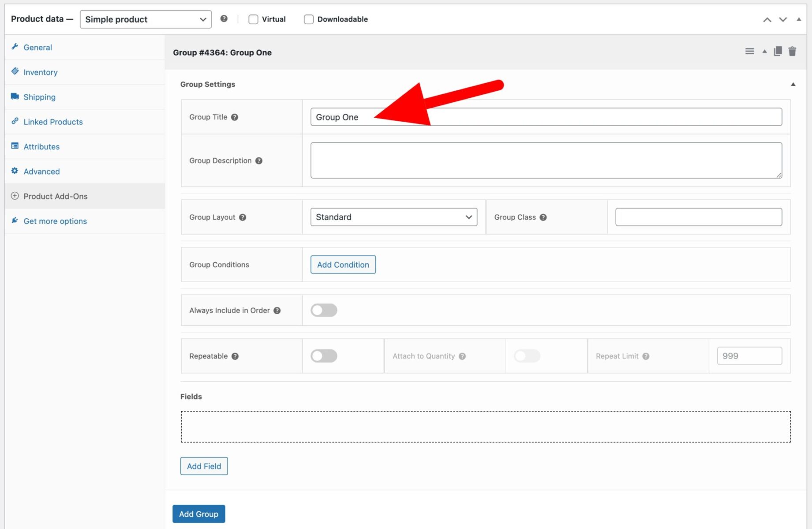Image resolution: width=812 pixels, height=529 pixels.
Task: Open the Group Layout Standard dropdown
Action: [x=393, y=217]
